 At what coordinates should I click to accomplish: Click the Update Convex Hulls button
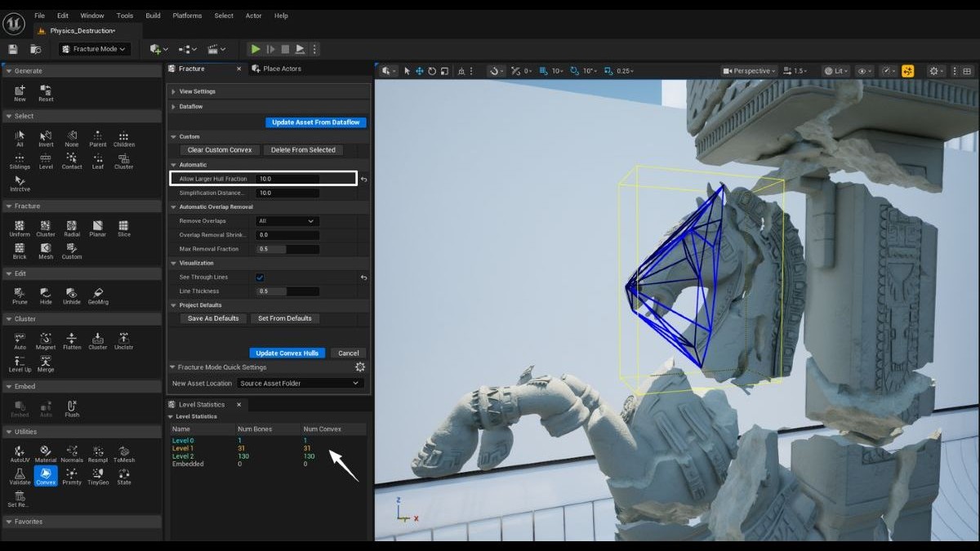point(287,353)
